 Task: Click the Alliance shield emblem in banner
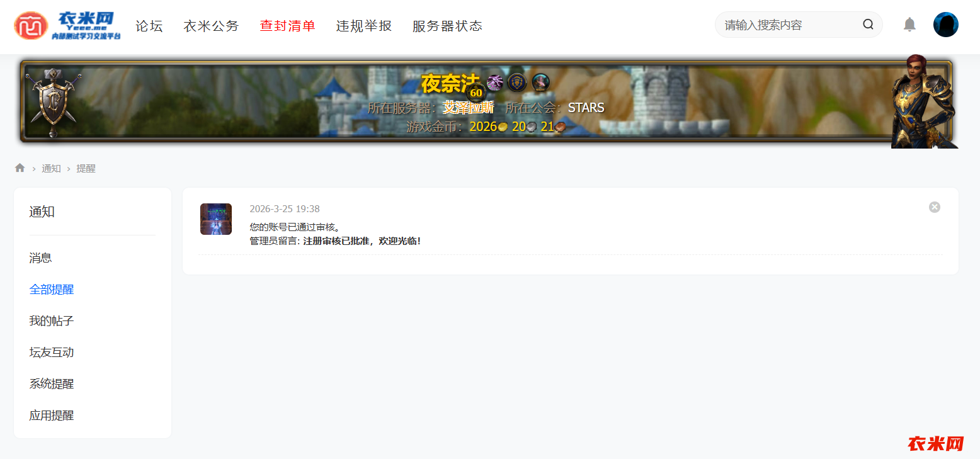53,102
